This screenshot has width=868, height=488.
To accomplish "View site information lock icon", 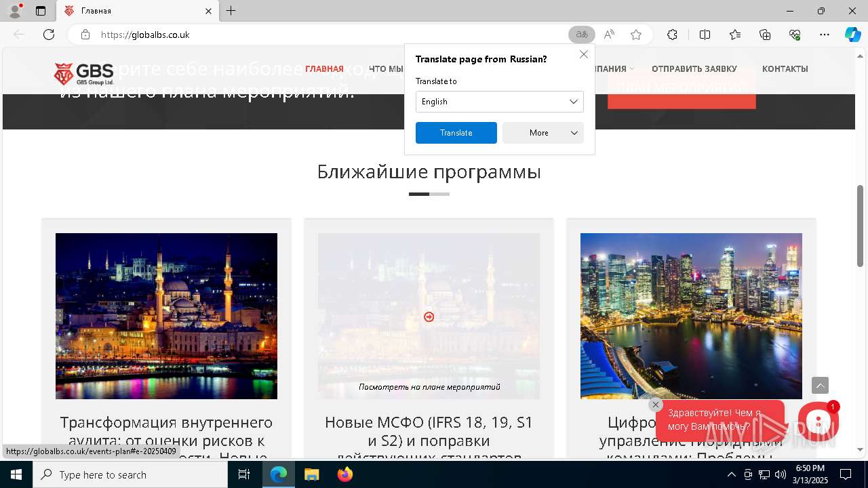I will (x=85, y=35).
